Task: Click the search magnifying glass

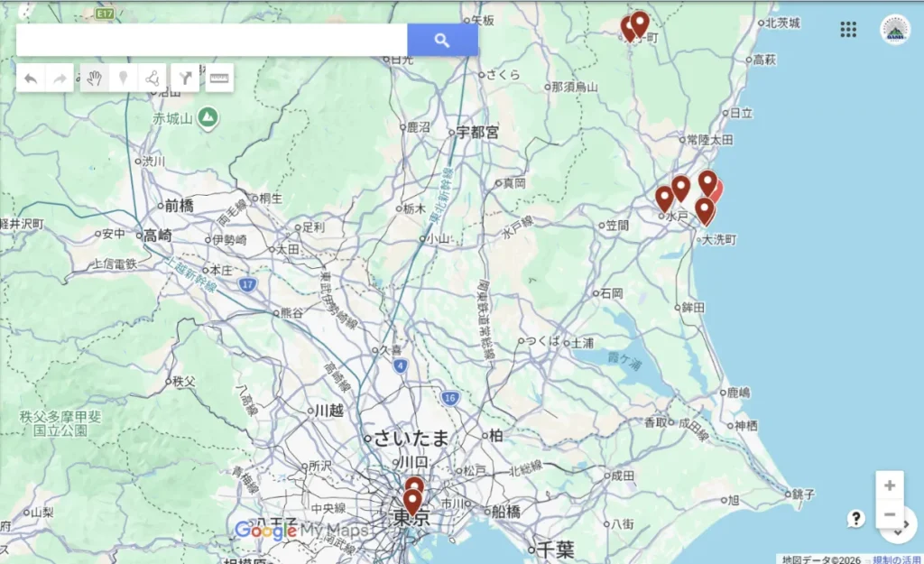Action: click(x=442, y=40)
